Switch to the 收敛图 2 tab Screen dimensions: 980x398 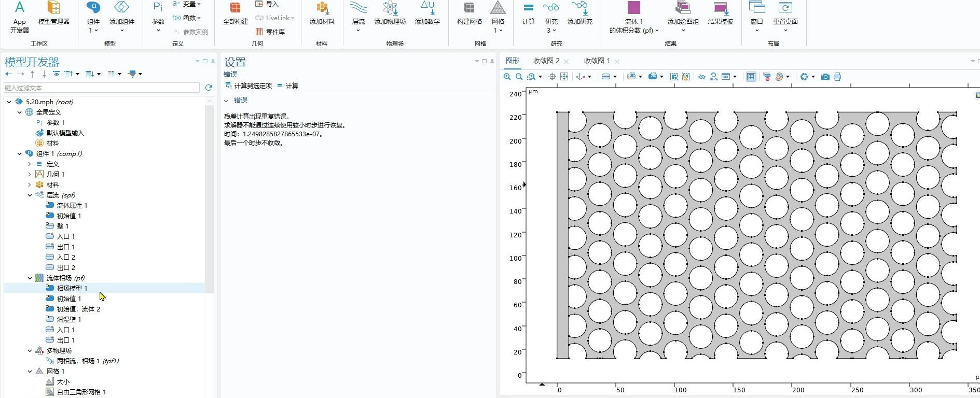(x=546, y=61)
